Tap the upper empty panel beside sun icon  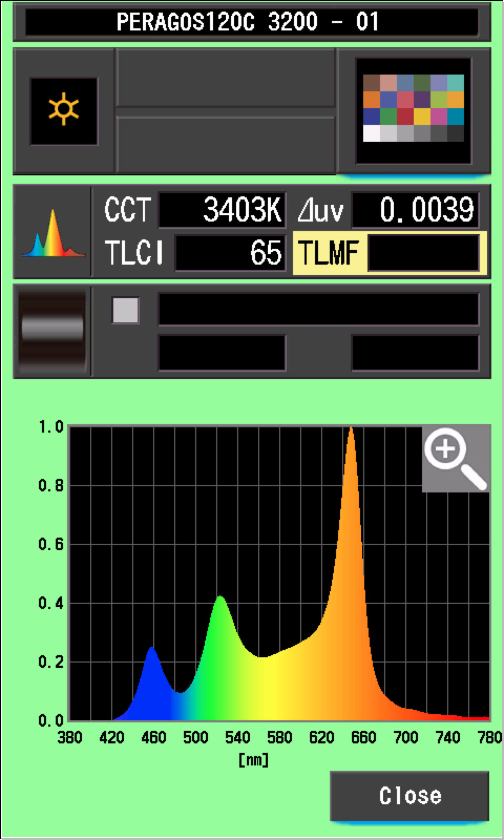coord(226,79)
